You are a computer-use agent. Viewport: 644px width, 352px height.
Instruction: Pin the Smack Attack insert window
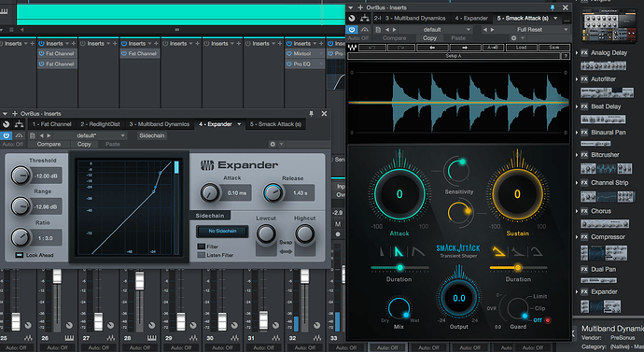(553, 7)
